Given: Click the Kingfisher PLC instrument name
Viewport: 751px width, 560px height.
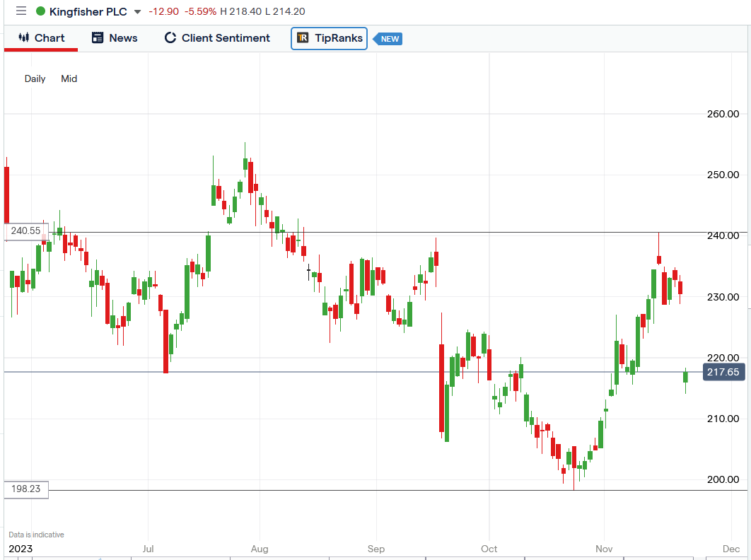Looking at the screenshot, I should [88, 11].
